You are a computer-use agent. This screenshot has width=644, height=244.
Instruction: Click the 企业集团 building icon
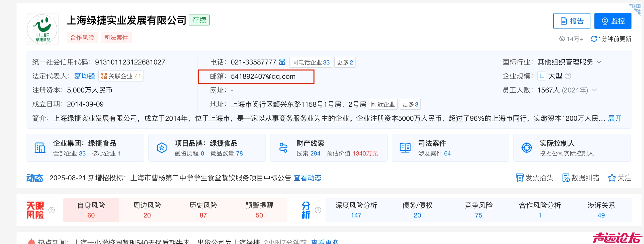point(40,148)
